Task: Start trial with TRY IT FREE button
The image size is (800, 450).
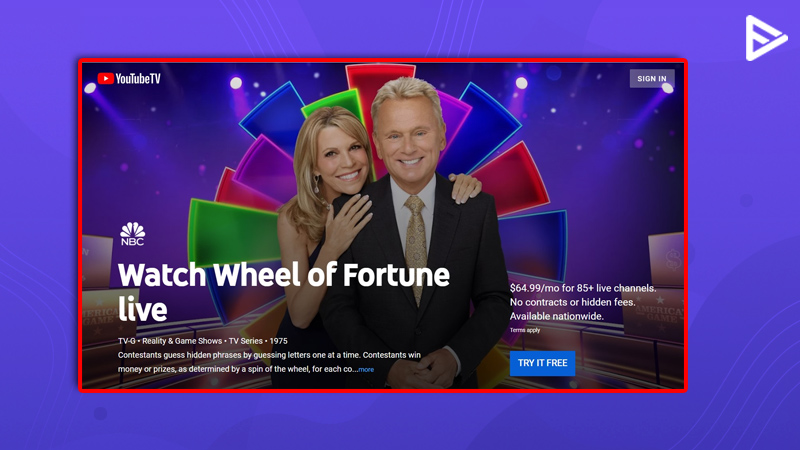Action: [x=542, y=363]
